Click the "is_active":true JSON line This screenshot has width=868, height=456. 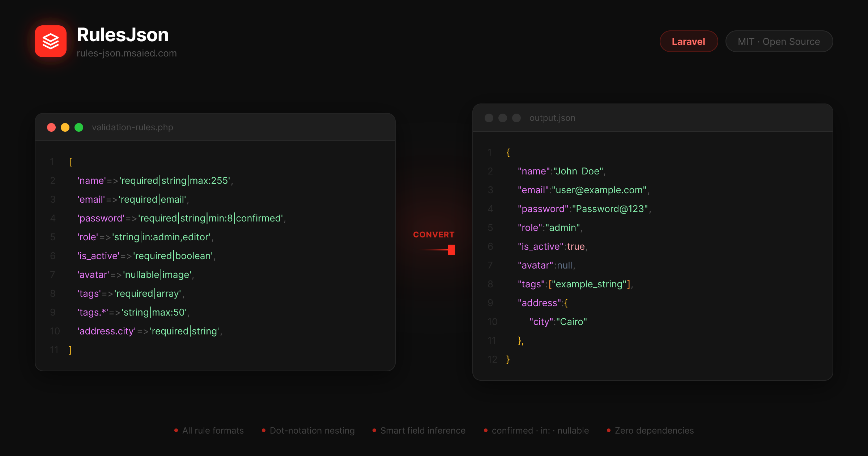(x=553, y=246)
